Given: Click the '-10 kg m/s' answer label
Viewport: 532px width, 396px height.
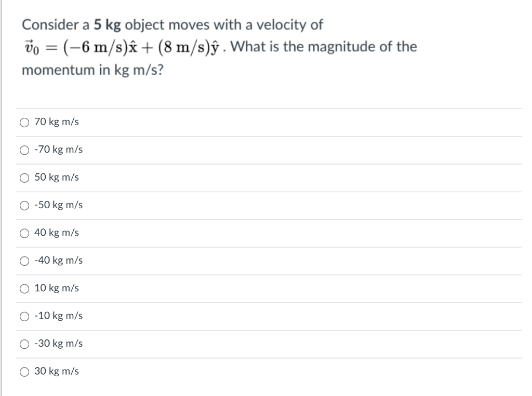Looking at the screenshot, I should [58, 316].
